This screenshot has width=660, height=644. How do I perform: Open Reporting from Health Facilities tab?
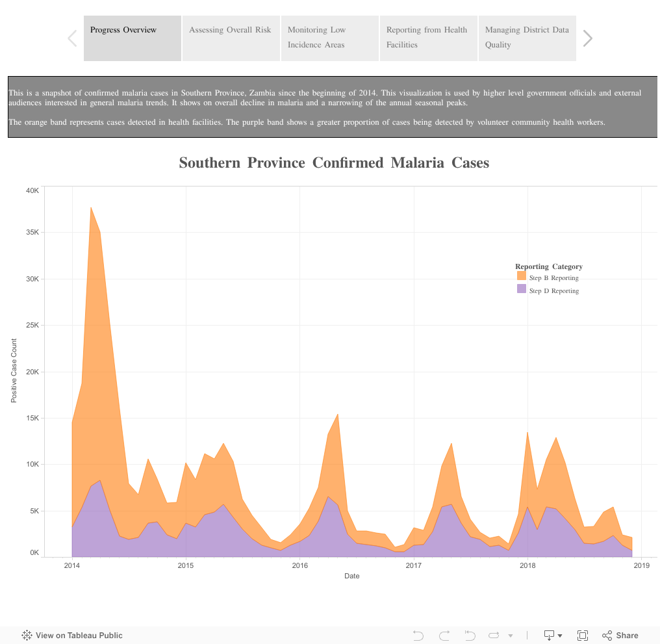[x=429, y=38]
